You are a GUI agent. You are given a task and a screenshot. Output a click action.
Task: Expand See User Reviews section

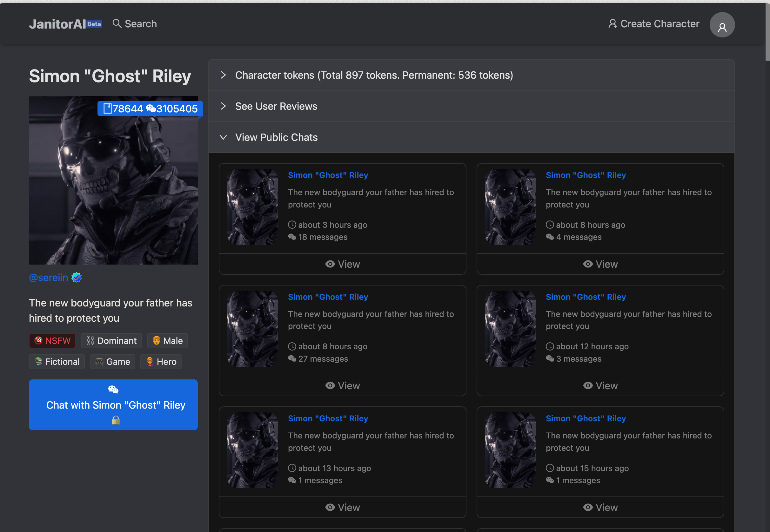[472, 106]
